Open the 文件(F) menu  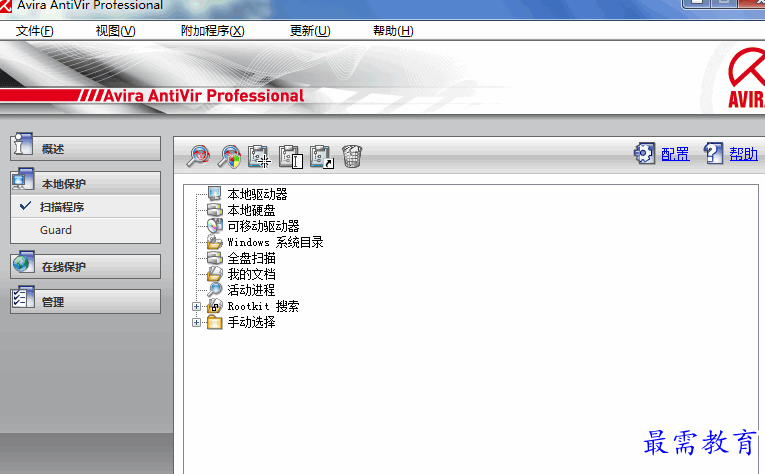(35, 31)
